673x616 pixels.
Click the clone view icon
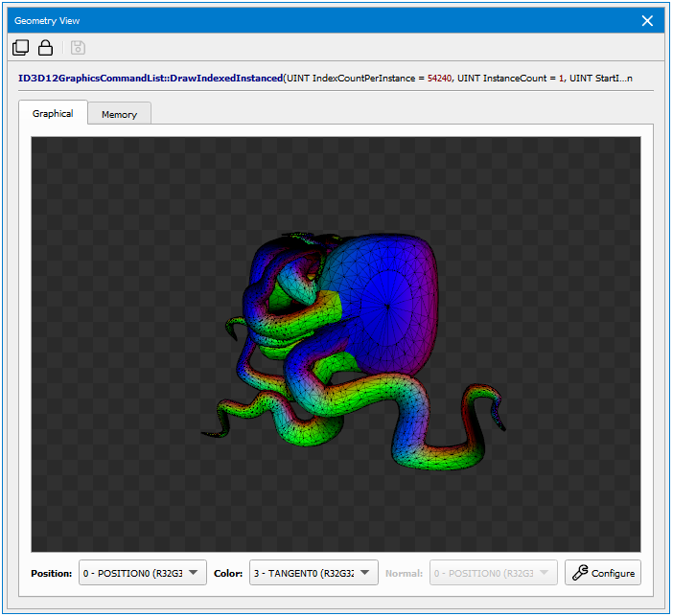pyautogui.click(x=20, y=48)
